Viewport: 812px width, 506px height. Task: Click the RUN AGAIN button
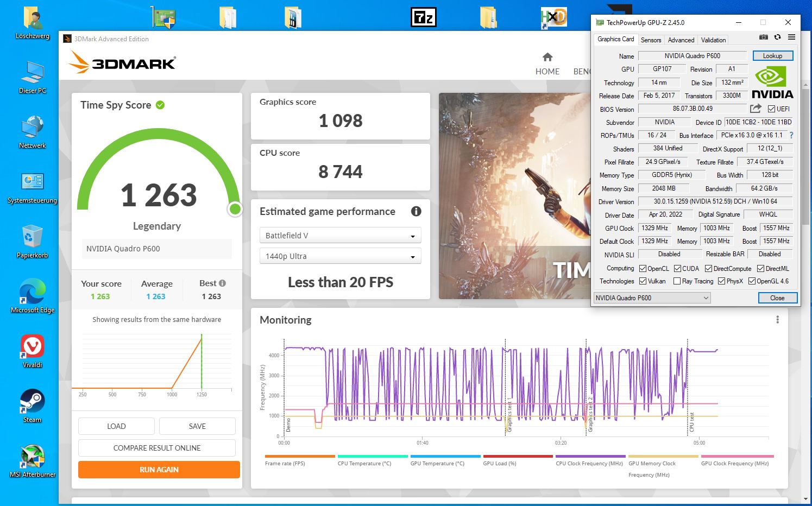(x=159, y=470)
